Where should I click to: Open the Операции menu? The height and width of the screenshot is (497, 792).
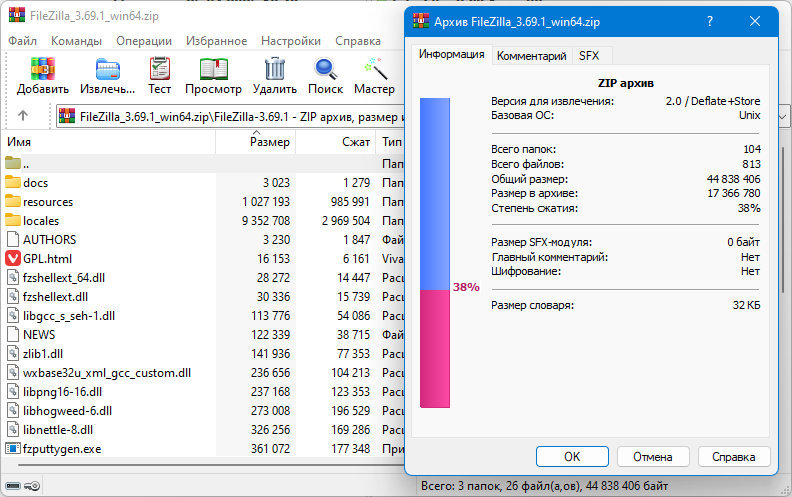click(144, 41)
